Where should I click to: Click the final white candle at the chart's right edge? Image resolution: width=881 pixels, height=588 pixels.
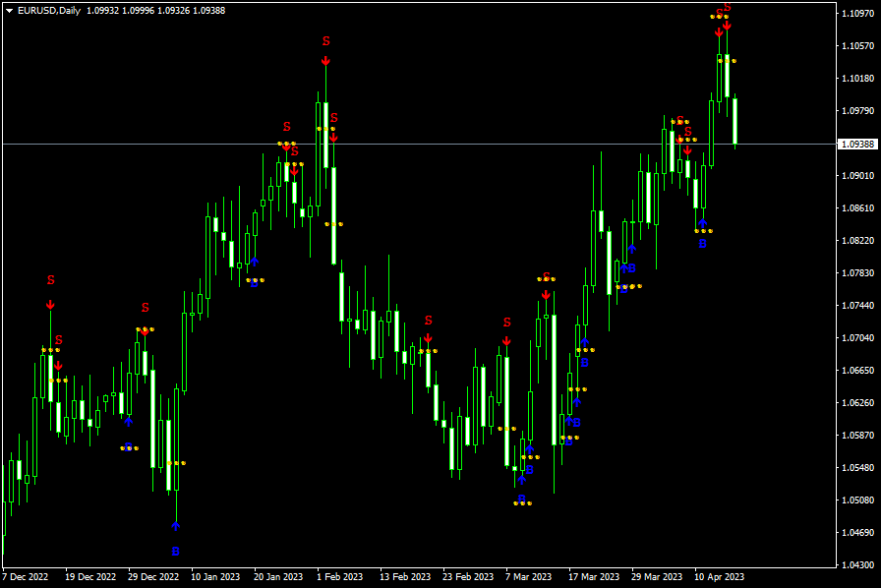tap(734, 121)
